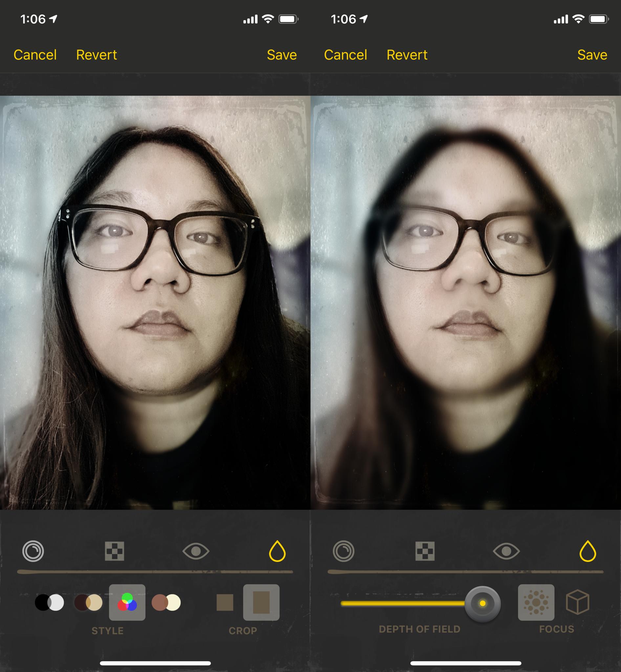621x672 pixels.
Task: Tap the right screen Wi-Fi icon
Action: click(x=578, y=19)
